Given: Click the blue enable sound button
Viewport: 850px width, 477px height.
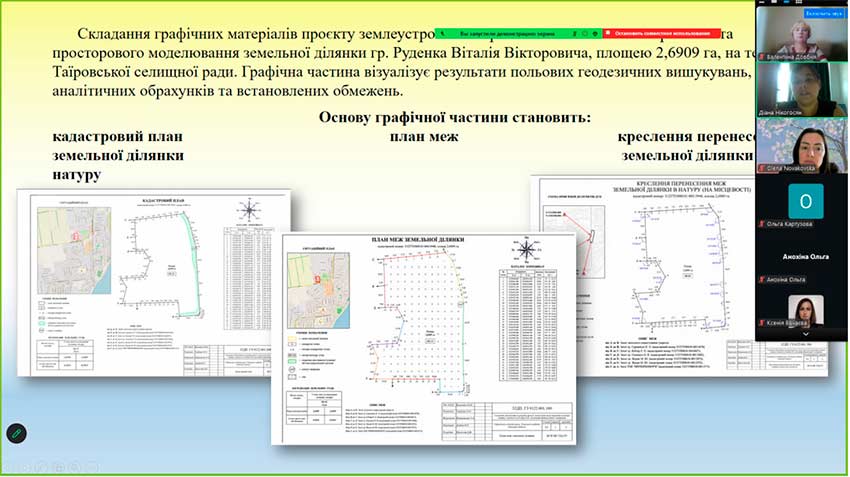Looking at the screenshot, I should pyautogui.click(x=823, y=13).
